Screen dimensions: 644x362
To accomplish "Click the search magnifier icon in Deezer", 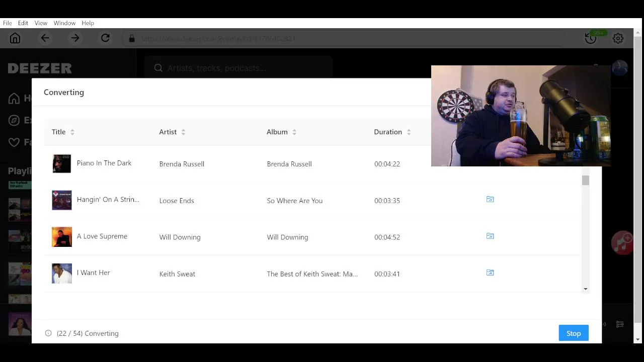I will click(158, 68).
